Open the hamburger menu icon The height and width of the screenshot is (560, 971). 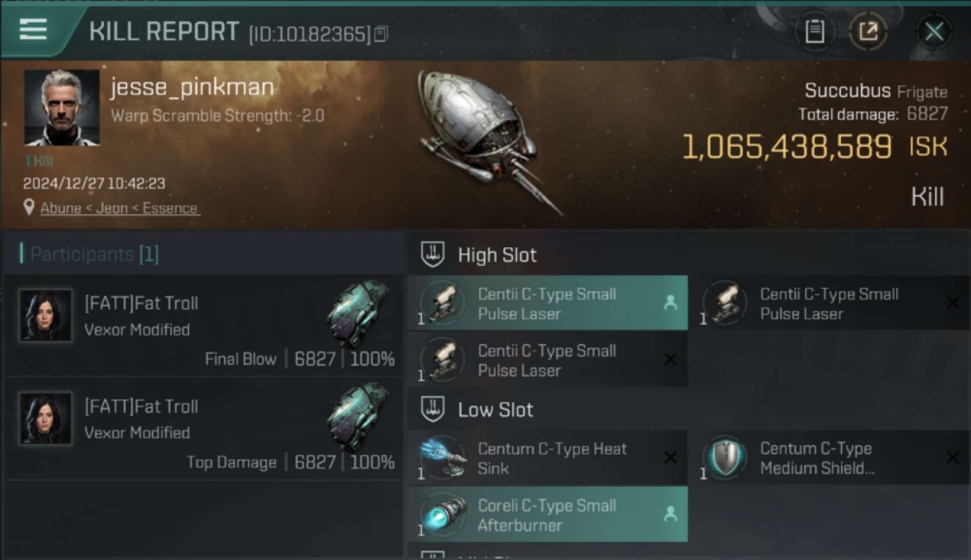pyautogui.click(x=33, y=30)
